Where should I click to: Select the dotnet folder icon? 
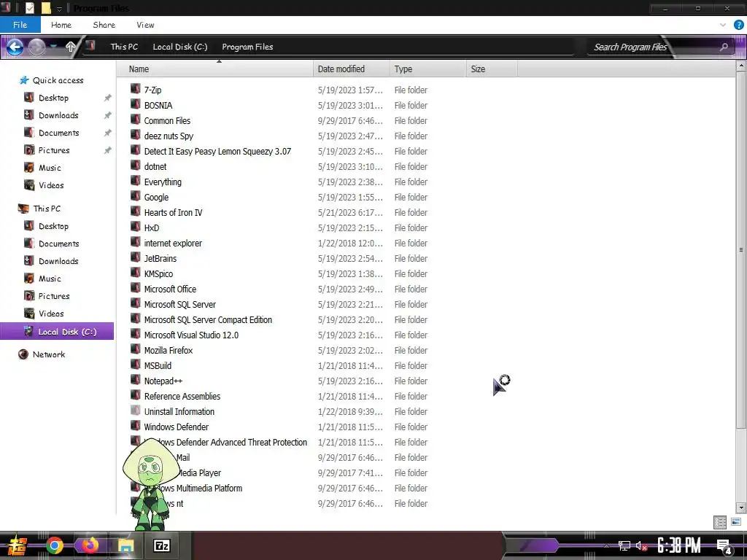(x=135, y=166)
